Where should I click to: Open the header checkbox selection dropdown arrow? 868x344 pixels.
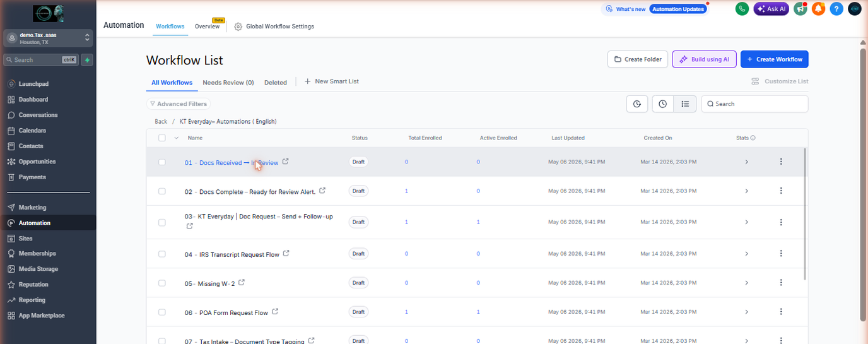coord(177,138)
